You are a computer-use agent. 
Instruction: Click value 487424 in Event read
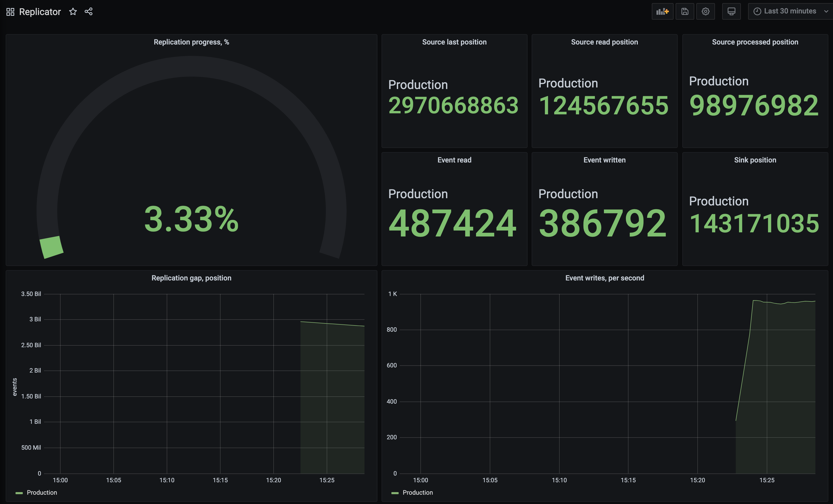coord(452,223)
